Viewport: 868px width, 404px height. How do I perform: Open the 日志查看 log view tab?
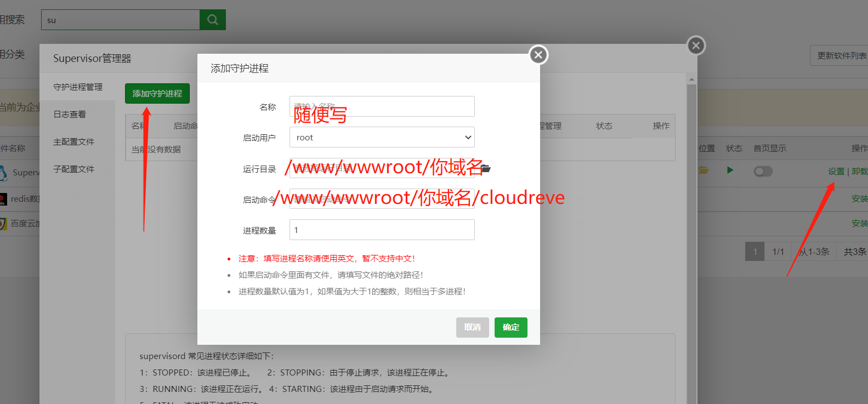point(70,115)
